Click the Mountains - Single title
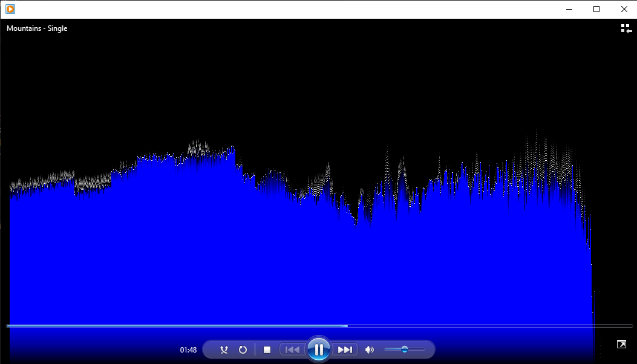The width and height of the screenshot is (637, 364). (x=37, y=28)
